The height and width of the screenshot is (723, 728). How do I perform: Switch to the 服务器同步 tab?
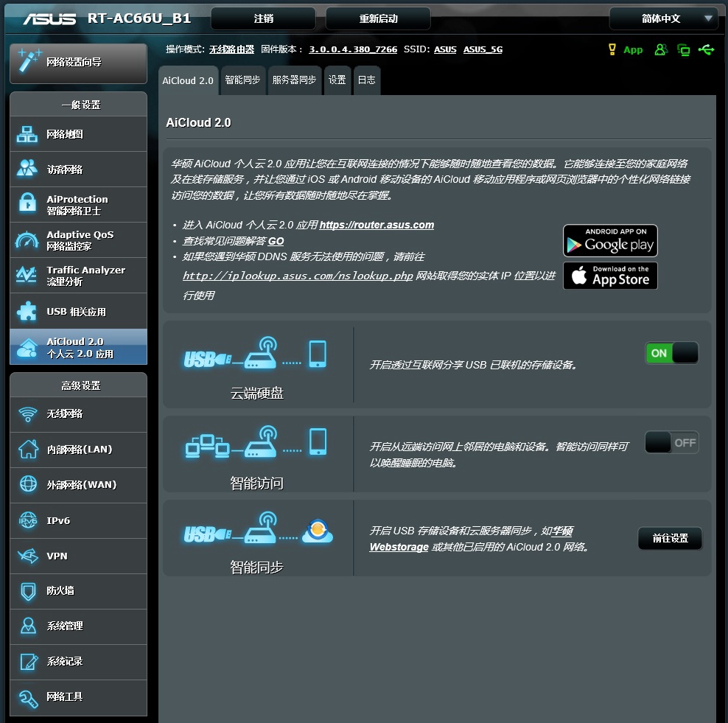(294, 80)
